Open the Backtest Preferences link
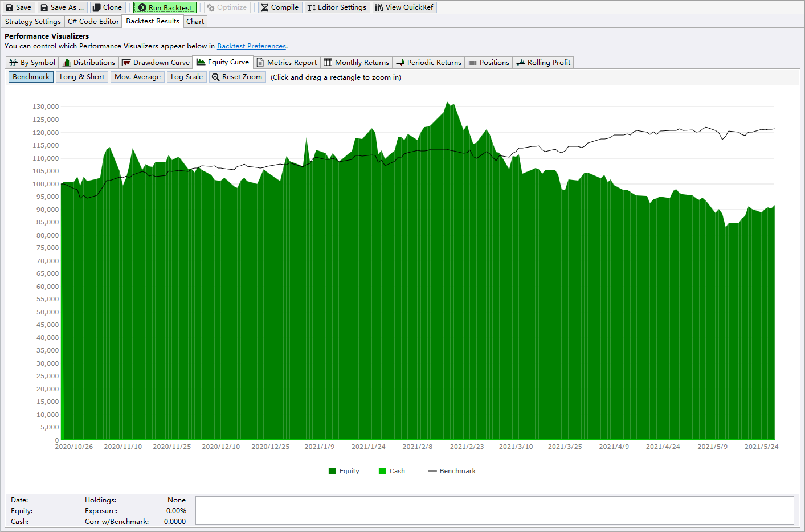The height and width of the screenshot is (532, 805). click(251, 46)
